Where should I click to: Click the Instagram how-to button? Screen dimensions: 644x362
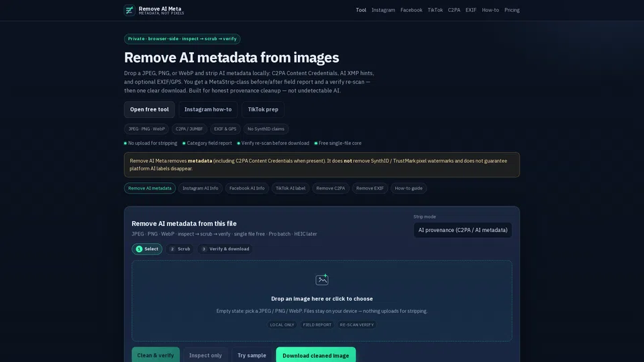click(x=208, y=109)
